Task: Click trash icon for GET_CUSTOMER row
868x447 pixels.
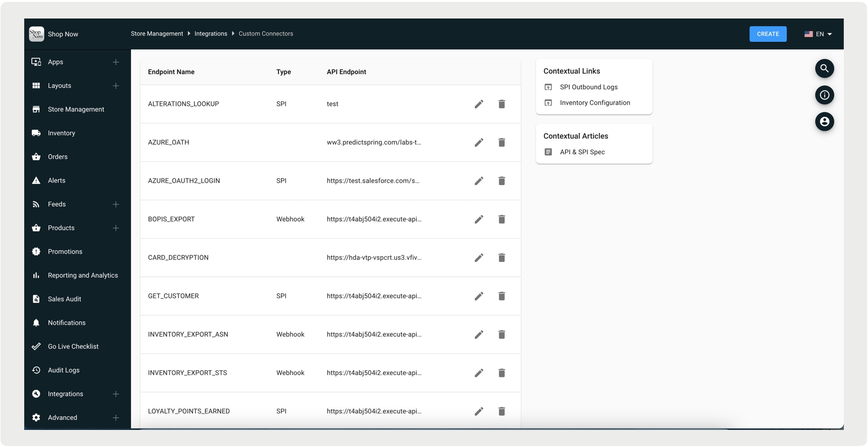Action: tap(501, 296)
